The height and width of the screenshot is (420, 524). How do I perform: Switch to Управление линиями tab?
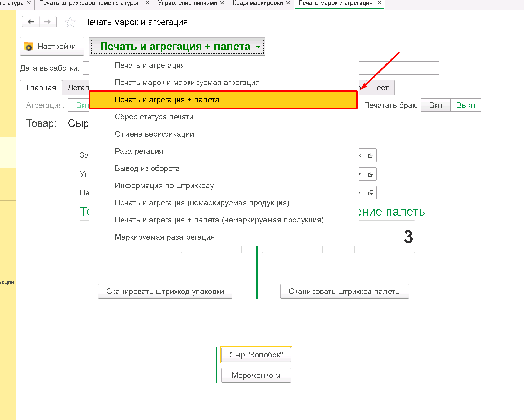coord(187,3)
